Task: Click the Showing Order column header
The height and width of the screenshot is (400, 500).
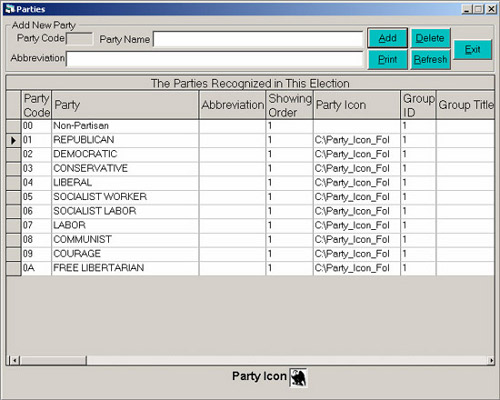Action: pyautogui.click(x=290, y=105)
